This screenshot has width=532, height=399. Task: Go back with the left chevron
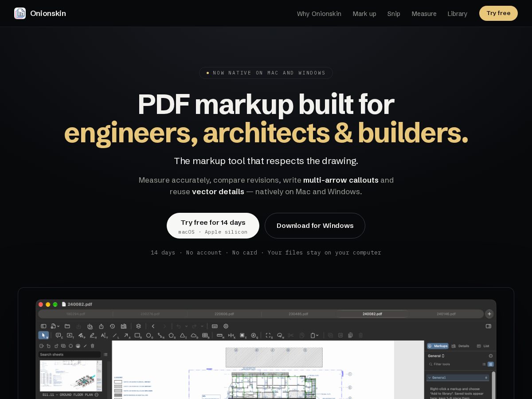[x=153, y=326]
